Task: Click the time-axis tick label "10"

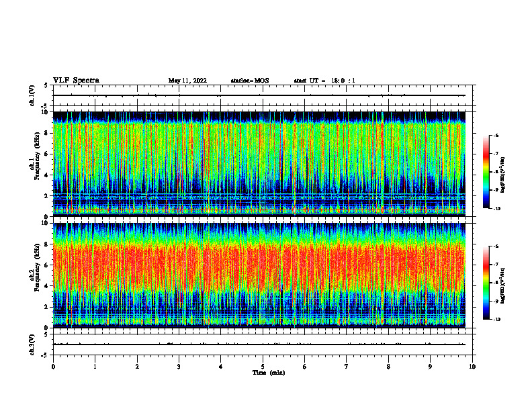Action: (x=472, y=367)
